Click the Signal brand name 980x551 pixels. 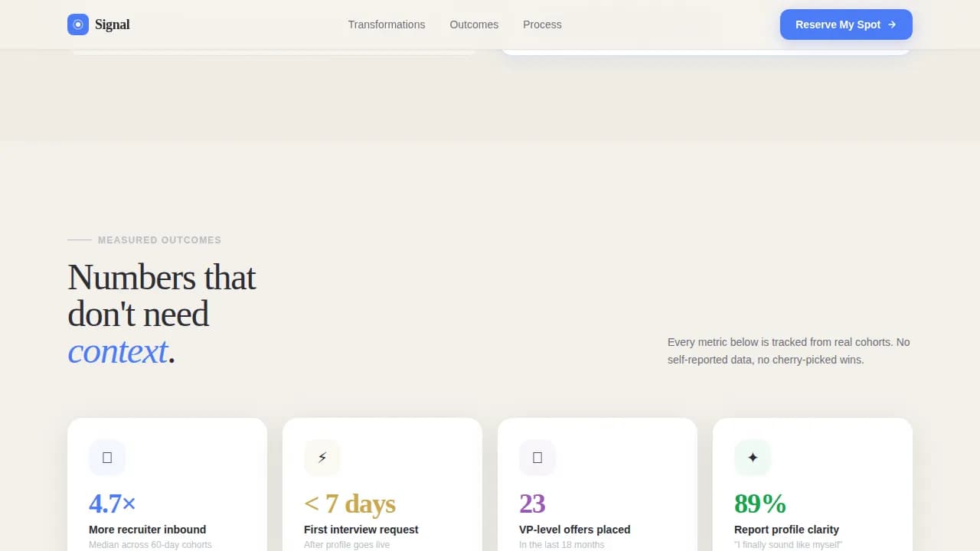tap(113, 24)
